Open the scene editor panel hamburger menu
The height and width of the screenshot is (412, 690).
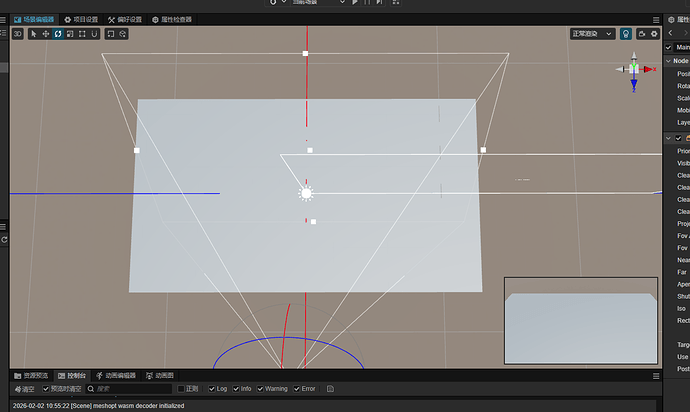(x=656, y=20)
